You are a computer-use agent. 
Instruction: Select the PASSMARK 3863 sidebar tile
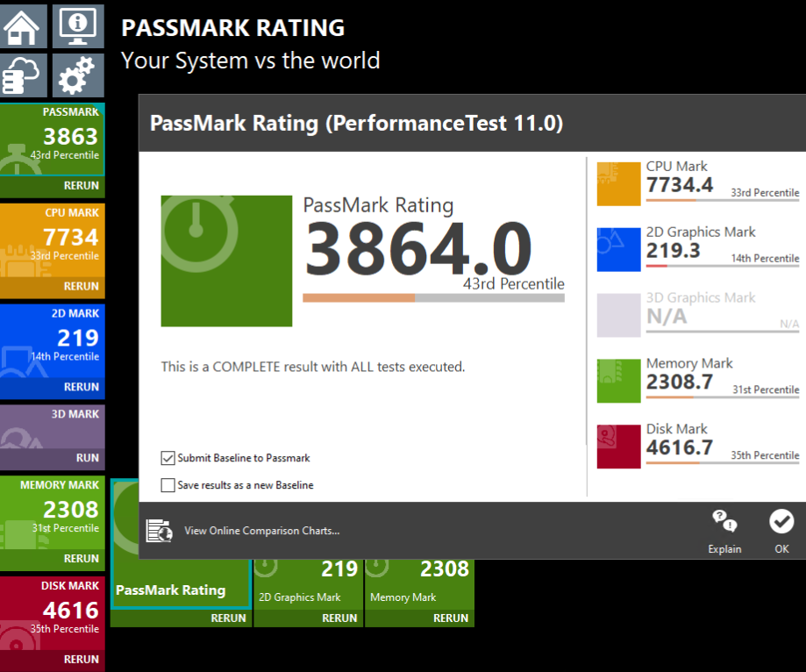pyautogui.click(x=53, y=139)
